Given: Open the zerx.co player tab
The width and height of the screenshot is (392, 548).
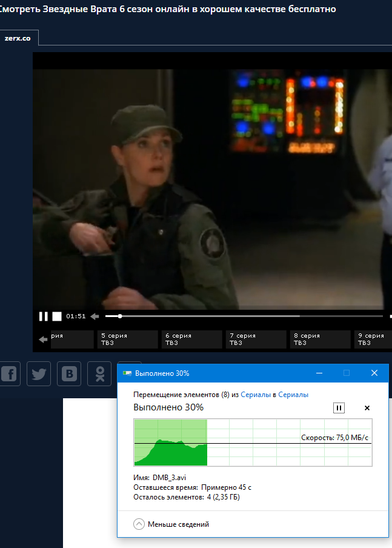Looking at the screenshot, I should click(x=18, y=38).
